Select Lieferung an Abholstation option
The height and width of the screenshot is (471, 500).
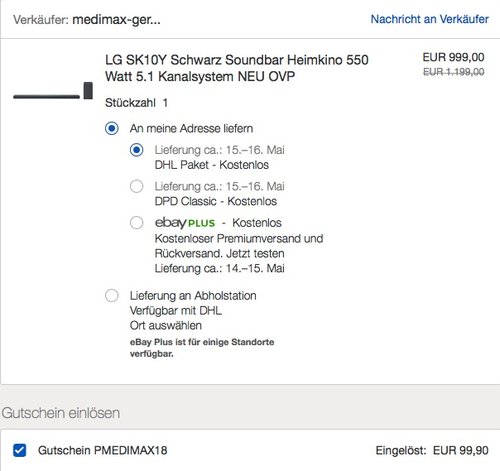pyautogui.click(x=112, y=296)
